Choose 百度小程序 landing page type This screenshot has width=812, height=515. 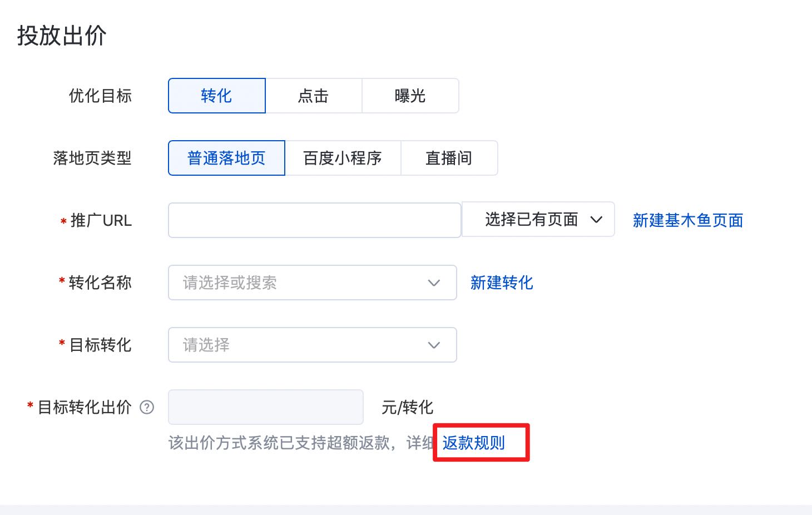tap(343, 158)
